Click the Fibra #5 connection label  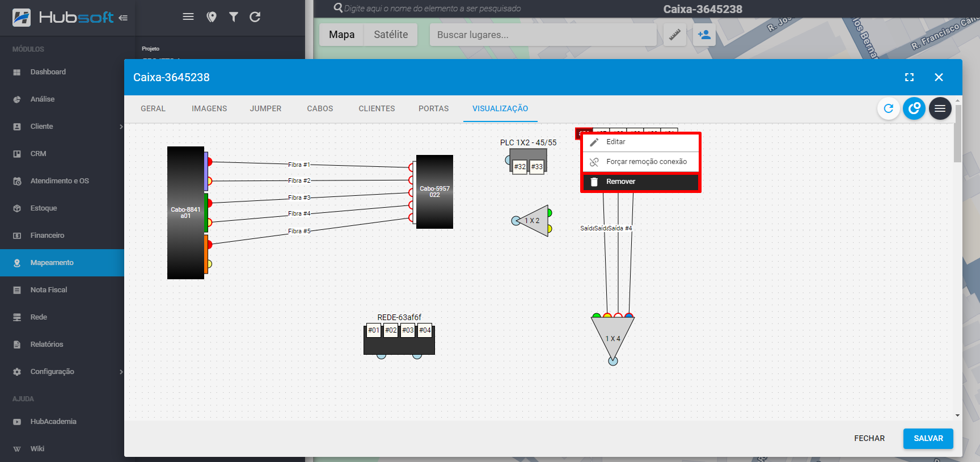click(x=299, y=231)
